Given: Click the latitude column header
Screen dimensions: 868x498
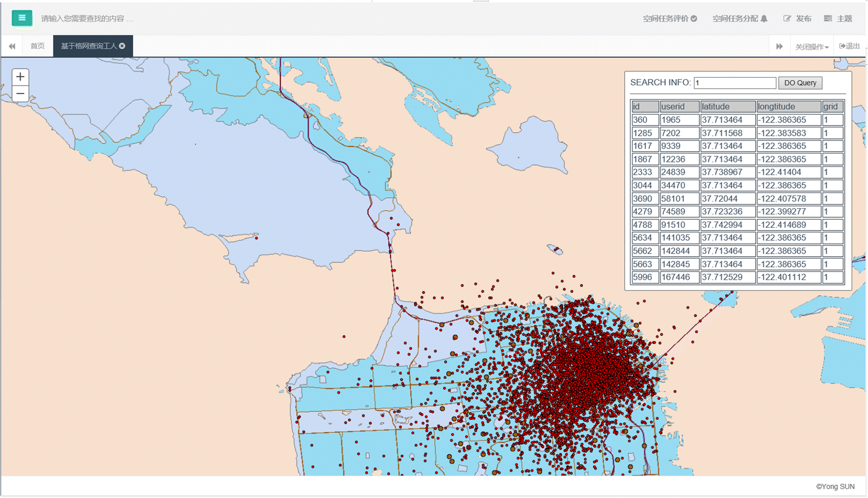Looking at the screenshot, I should pos(727,107).
